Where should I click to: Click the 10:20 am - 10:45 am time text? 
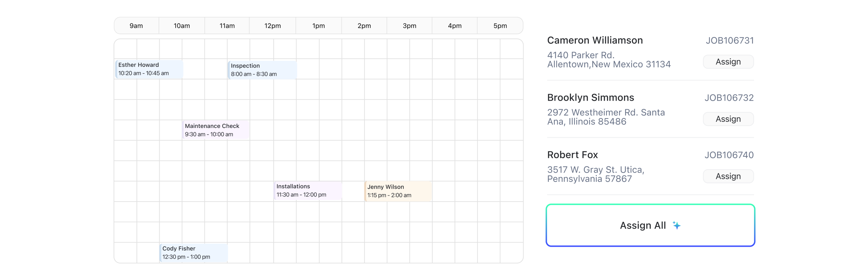(x=143, y=73)
